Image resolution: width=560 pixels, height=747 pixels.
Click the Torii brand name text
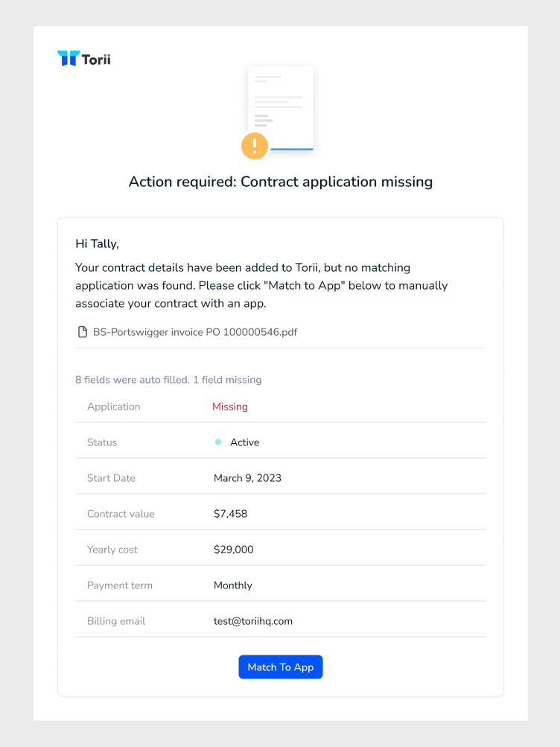(96, 60)
